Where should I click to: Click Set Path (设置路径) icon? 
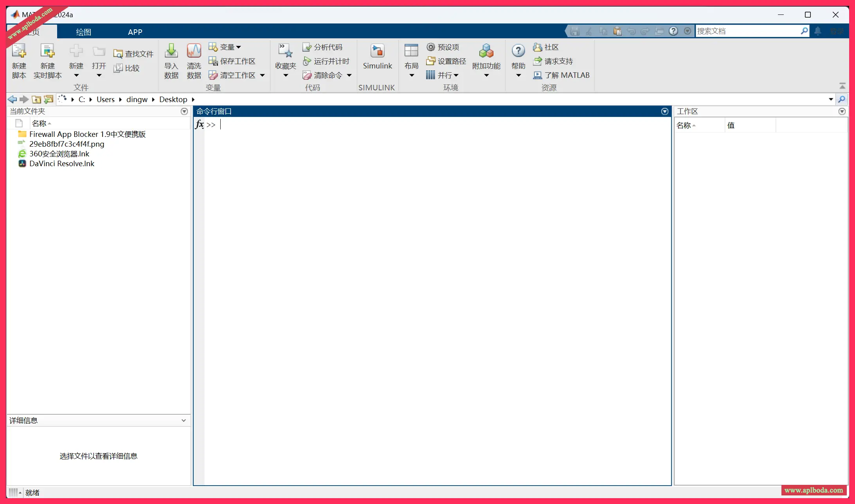click(430, 61)
